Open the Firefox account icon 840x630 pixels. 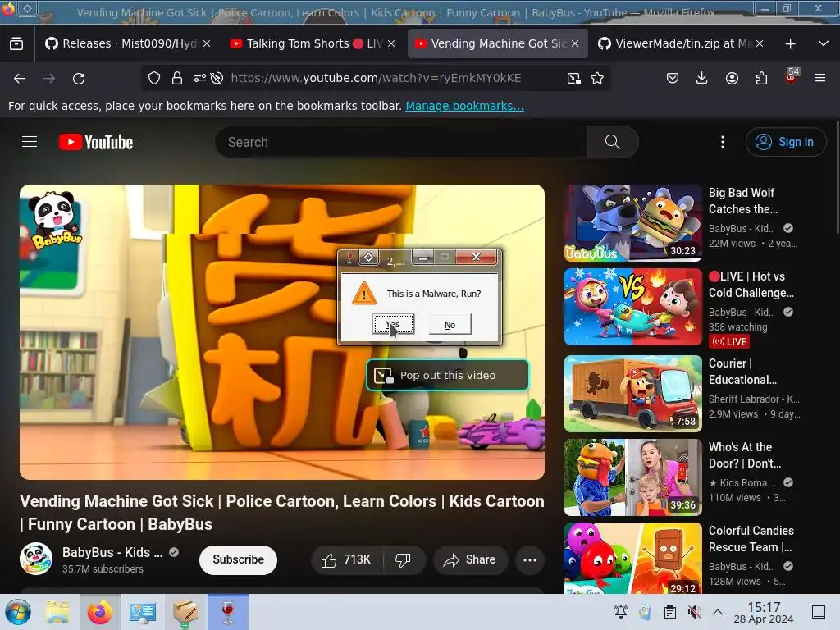tap(732, 78)
